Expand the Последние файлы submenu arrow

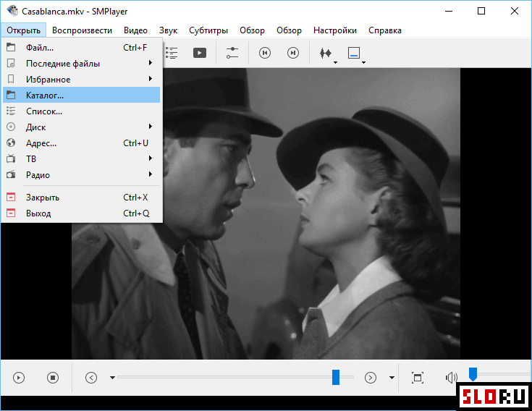[151, 63]
